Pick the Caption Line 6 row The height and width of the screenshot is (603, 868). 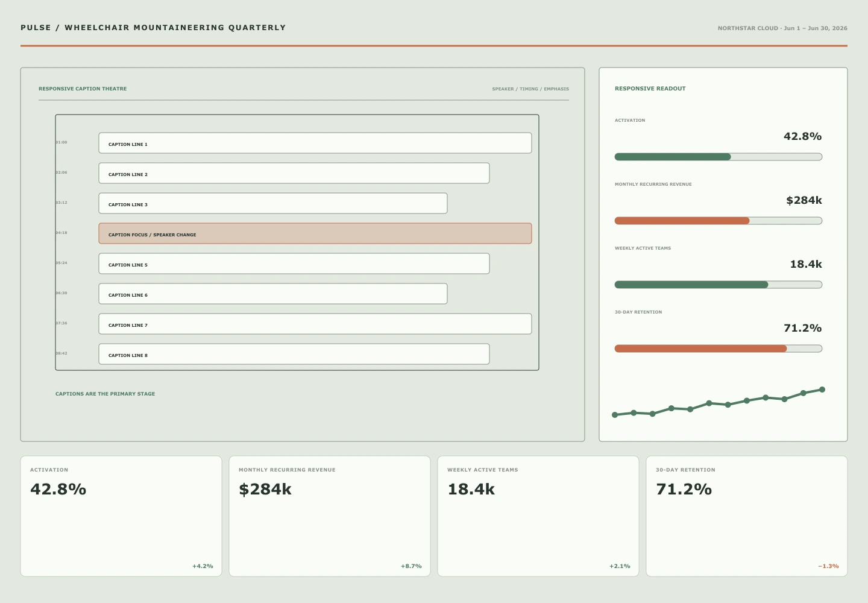(273, 294)
